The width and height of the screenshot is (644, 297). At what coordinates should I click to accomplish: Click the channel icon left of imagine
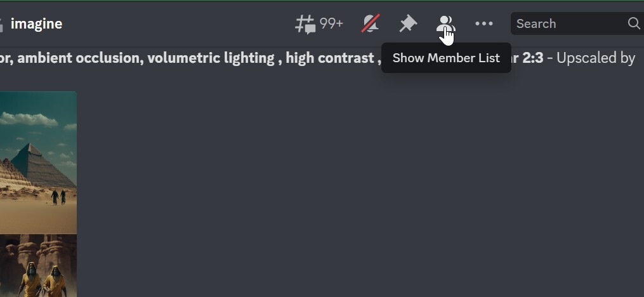click(x=1, y=25)
